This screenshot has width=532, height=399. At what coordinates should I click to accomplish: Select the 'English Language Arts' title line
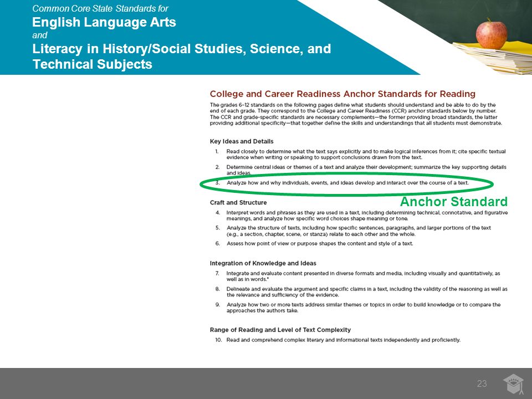[x=104, y=22]
